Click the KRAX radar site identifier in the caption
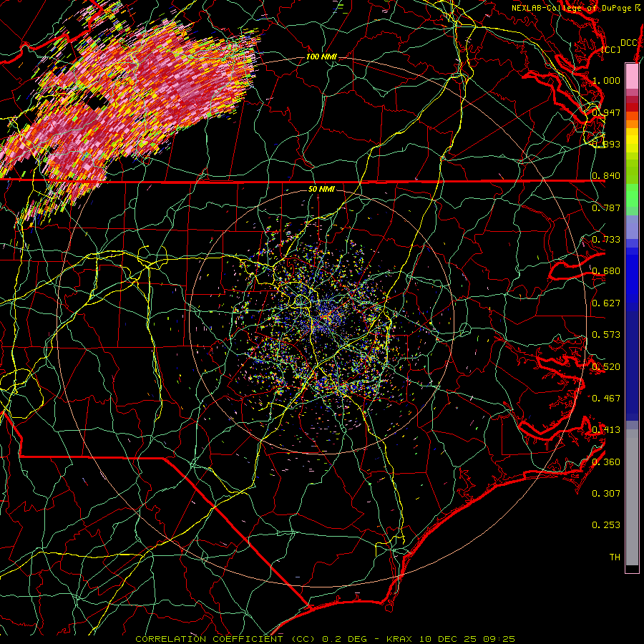 pyautogui.click(x=399, y=639)
